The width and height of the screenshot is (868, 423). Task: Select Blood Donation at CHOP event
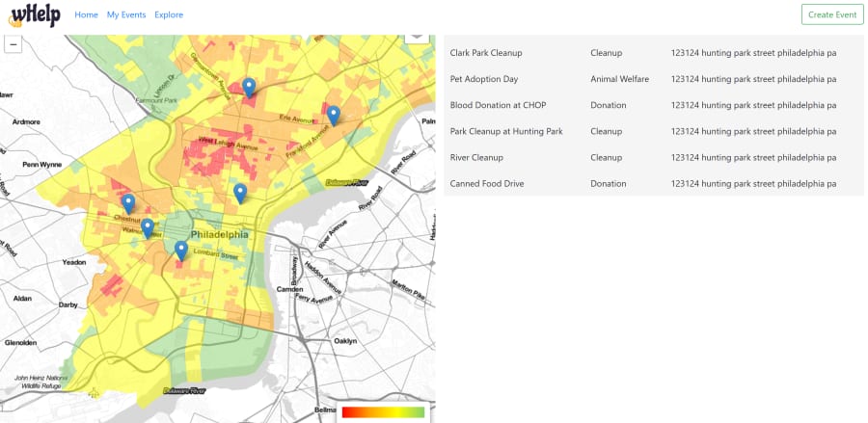499,105
